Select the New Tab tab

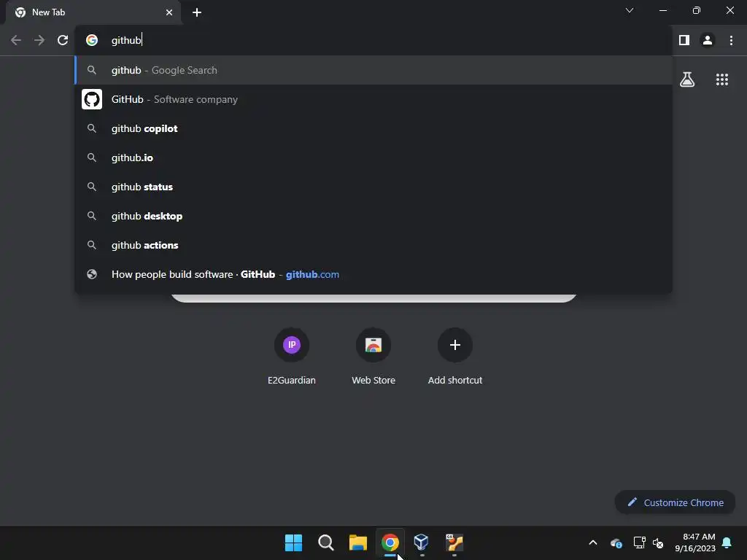[93, 12]
